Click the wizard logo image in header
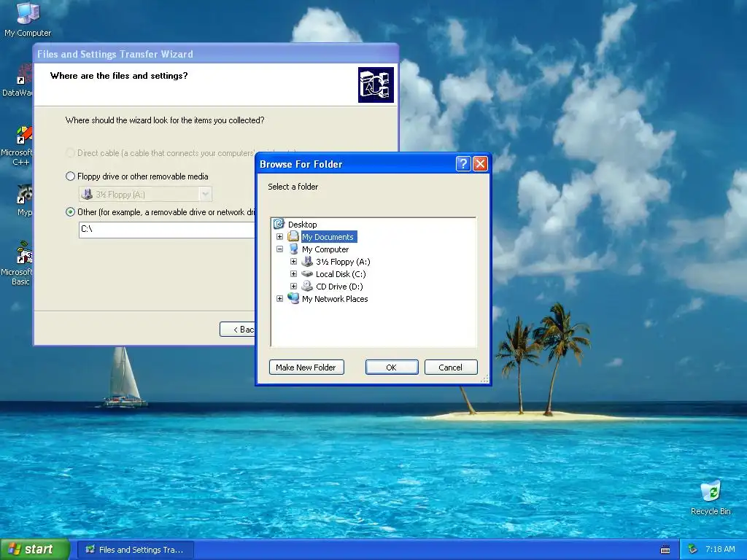747x560 pixels. click(x=376, y=85)
